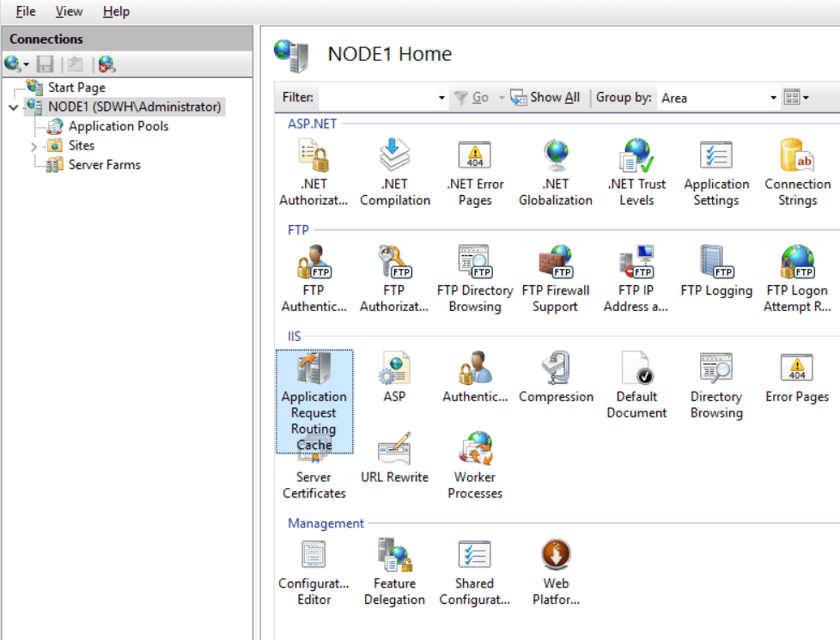Open the Filter combo box dropdown
This screenshot has height=640, width=840.
[x=441, y=98]
